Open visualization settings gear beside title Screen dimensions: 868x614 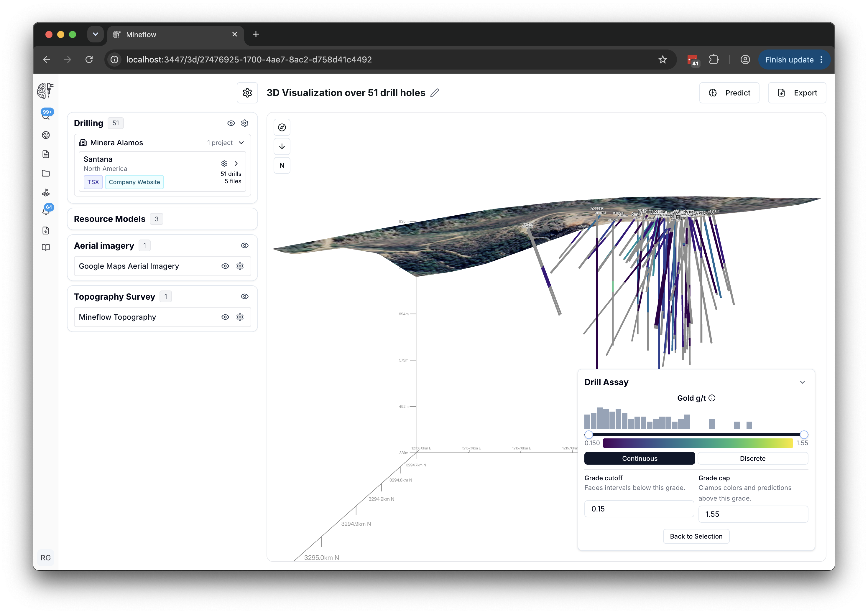[x=247, y=93]
